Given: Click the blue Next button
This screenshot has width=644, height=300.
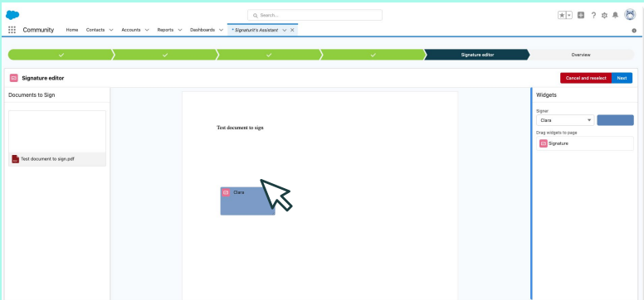Looking at the screenshot, I should [622, 78].
